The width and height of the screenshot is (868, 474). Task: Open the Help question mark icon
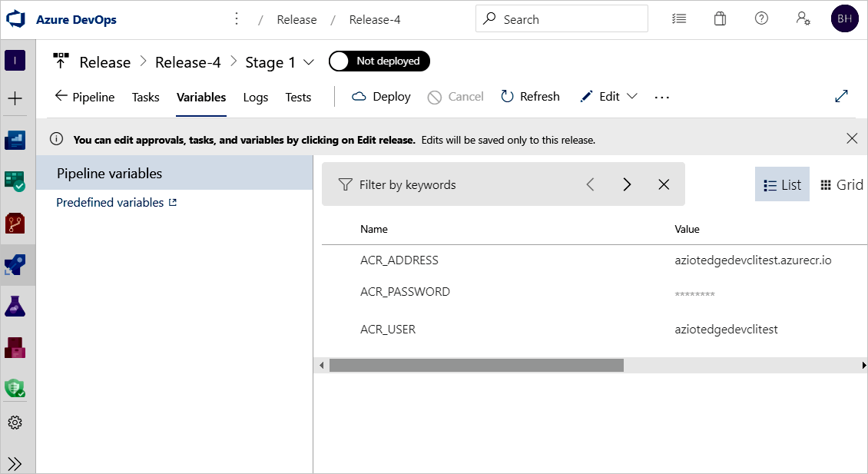click(761, 18)
